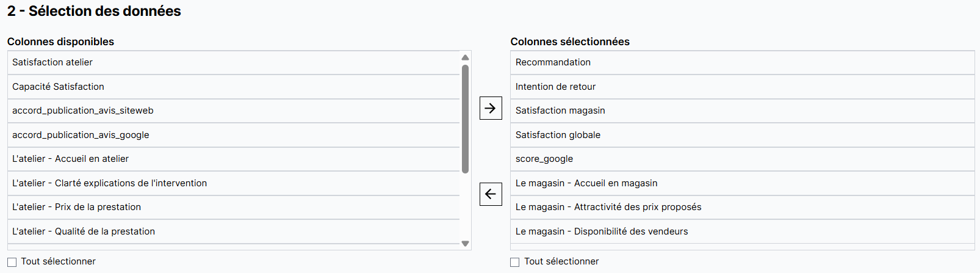Select 'Le magasin - Accueil en magasin'
The image size is (980, 273).
(x=586, y=183)
